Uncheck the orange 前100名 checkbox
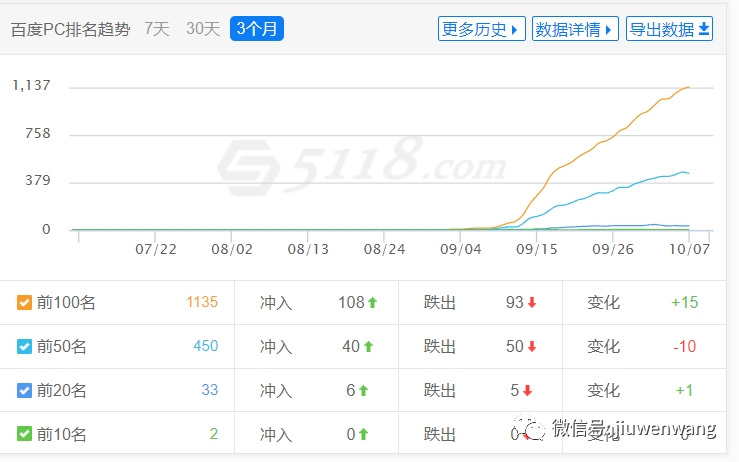 coord(24,303)
